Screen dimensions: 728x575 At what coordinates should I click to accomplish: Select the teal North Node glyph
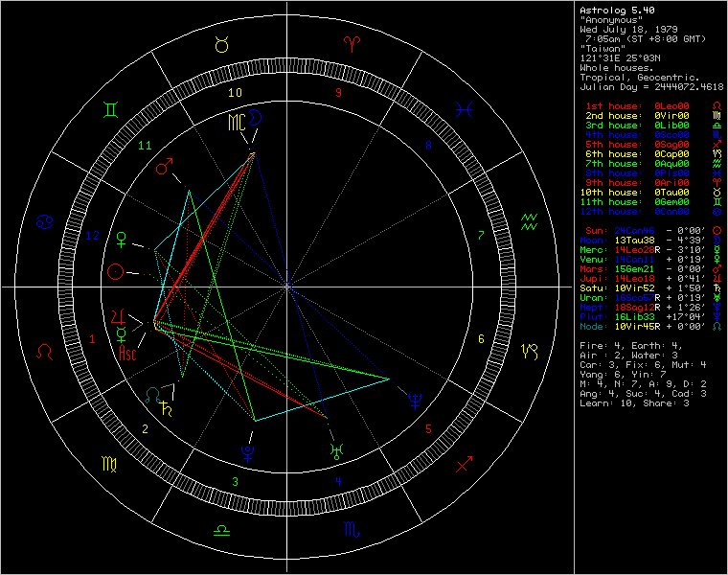point(153,395)
